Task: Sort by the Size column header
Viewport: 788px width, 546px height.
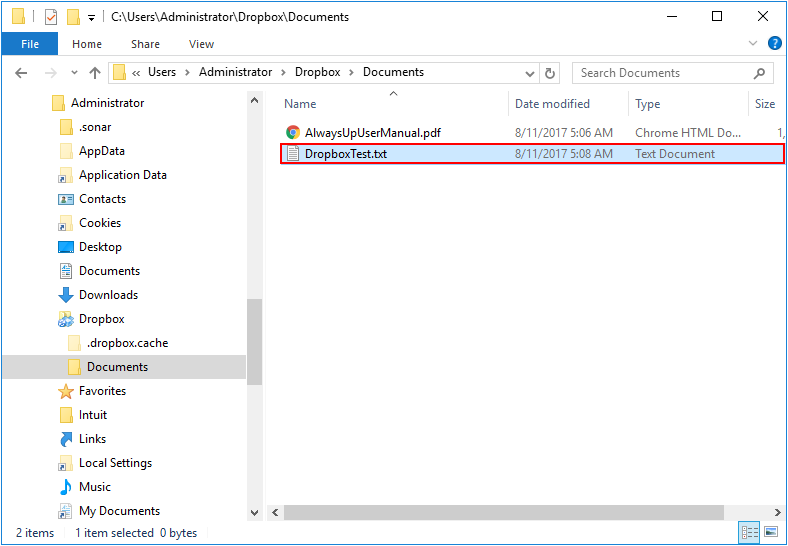Action: point(766,104)
